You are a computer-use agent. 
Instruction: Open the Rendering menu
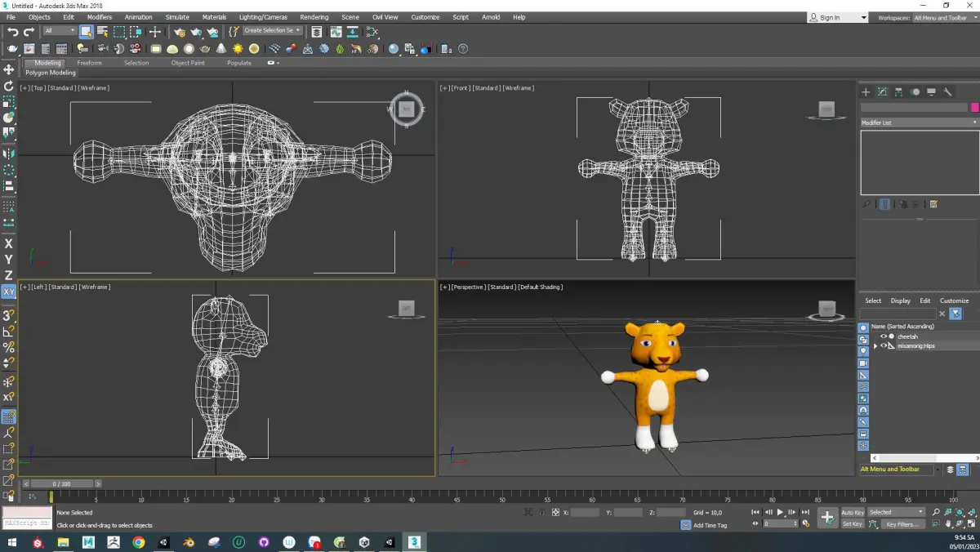click(314, 17)
